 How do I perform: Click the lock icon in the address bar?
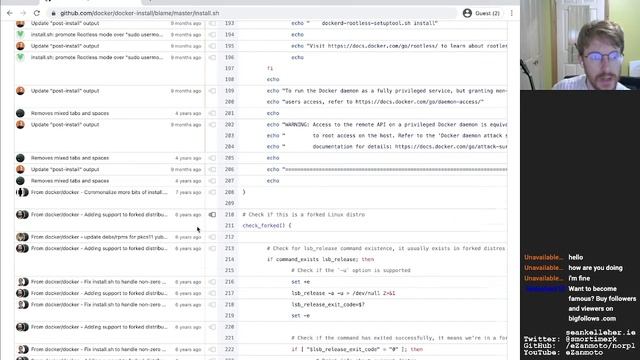pos(53,13)
